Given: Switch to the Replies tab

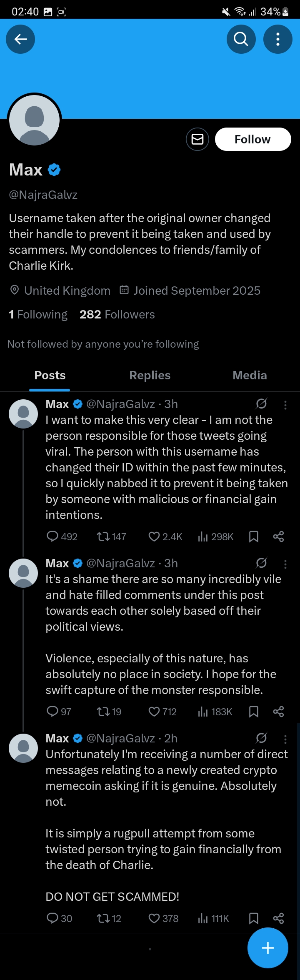Looking at the screenshot, I should click(x=150, y=375).
